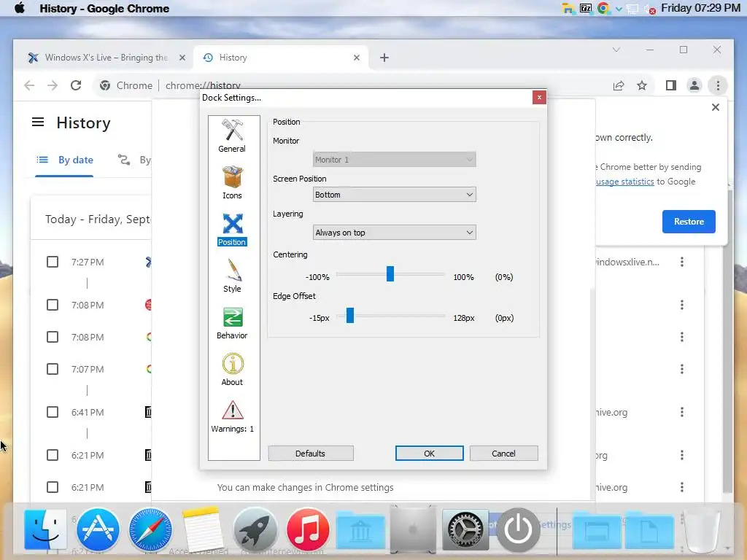This screenshot has height=560, width=747.
Task: Open Music app in the dock
Action: coord(307,529)
